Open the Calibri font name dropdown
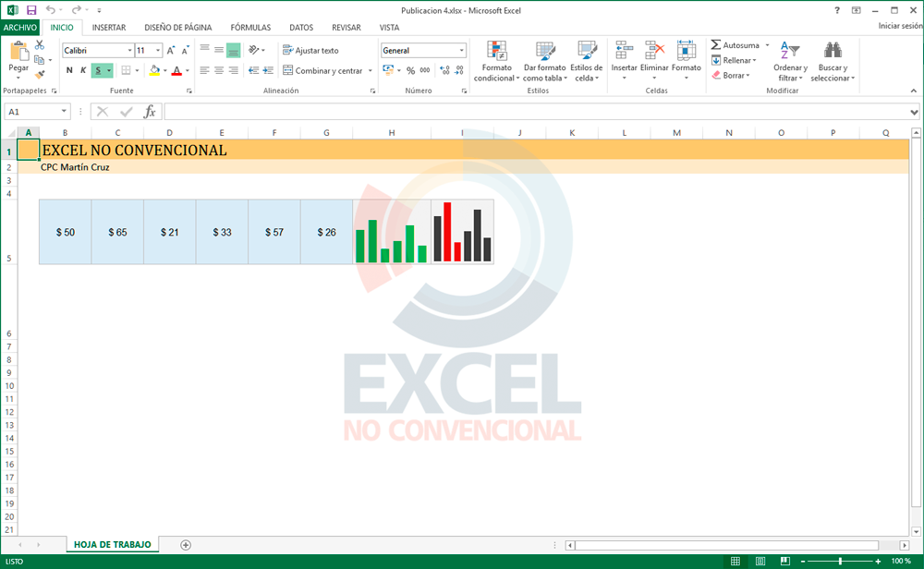 point(129,51)
